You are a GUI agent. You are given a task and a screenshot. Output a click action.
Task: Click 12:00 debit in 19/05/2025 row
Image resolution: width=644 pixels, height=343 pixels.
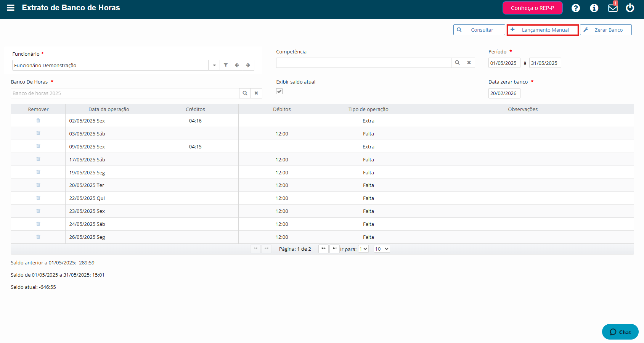(282, 172)
